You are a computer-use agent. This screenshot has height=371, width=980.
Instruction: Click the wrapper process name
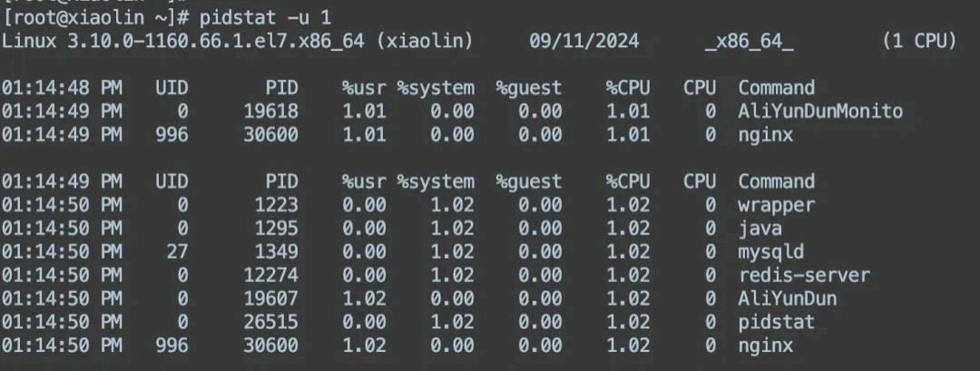point(776,205)
